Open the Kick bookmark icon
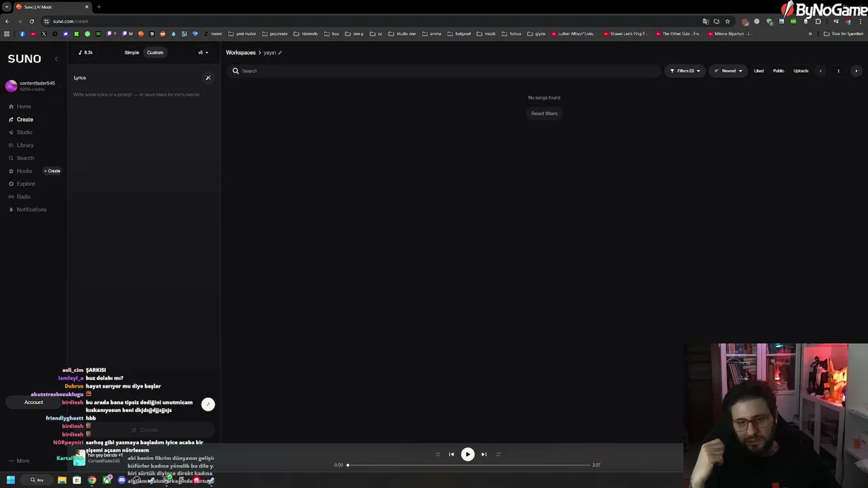868x488 pixels. 77,34
